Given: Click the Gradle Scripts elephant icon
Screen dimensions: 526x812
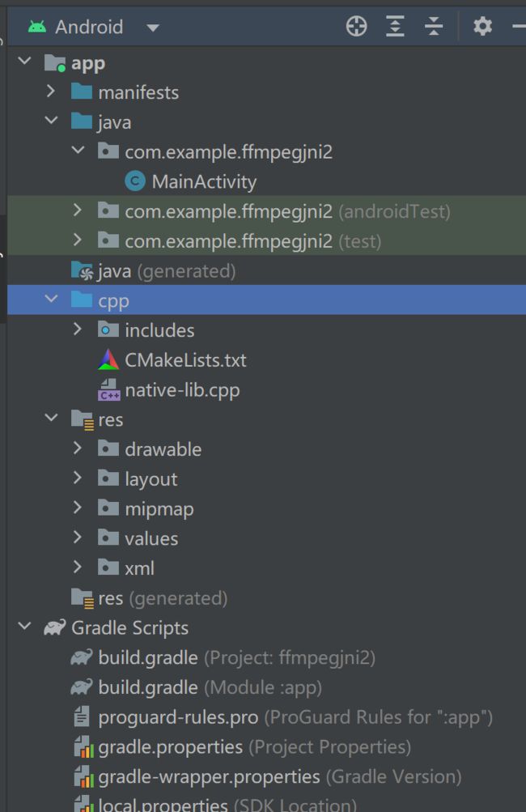Looking at the screenshot, I should pos(55,627).
